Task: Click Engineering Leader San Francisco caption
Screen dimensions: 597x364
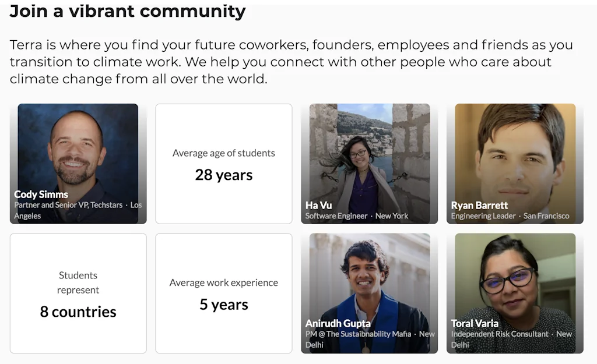Action: (510, 216)
